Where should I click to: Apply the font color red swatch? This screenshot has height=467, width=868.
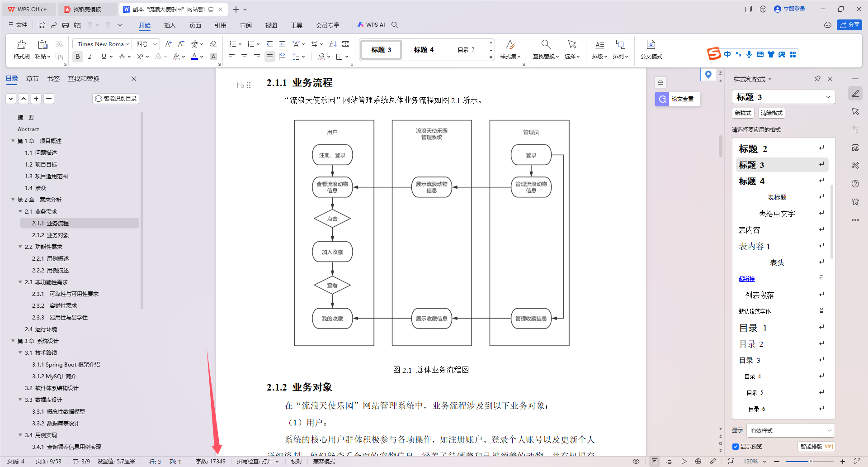194,57
